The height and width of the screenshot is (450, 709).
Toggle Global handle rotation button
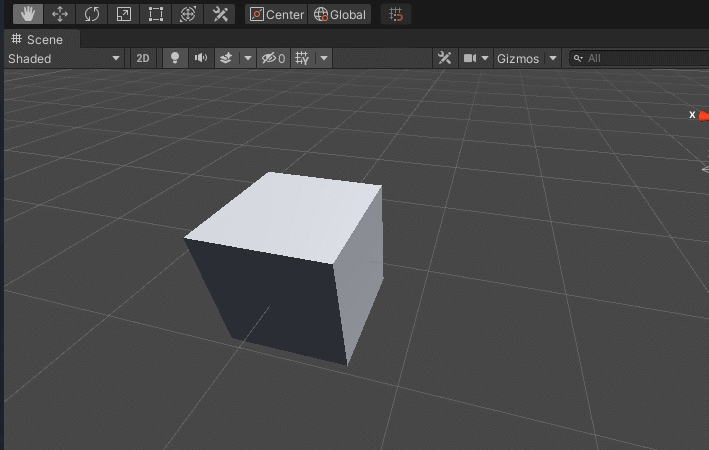click(x=340, y=14)
